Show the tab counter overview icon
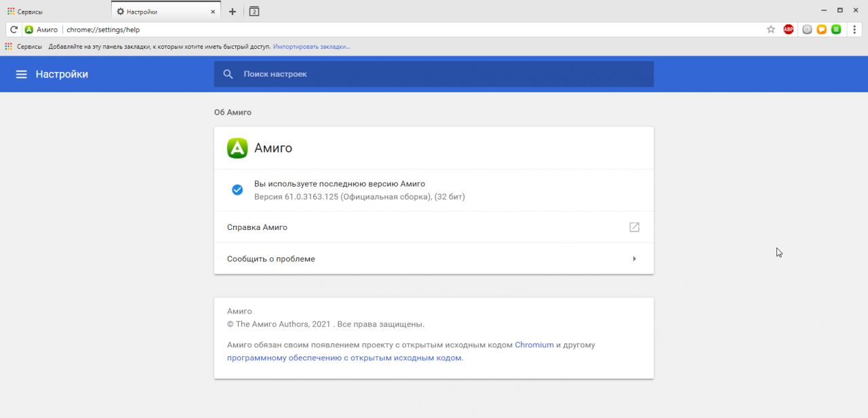The width and height of the screenshot is (868, 418). [x=254, y=11]
